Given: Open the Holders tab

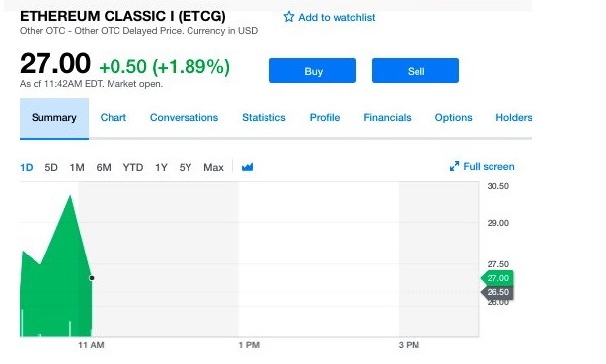Looking at the screenshot, I should 513,117.
